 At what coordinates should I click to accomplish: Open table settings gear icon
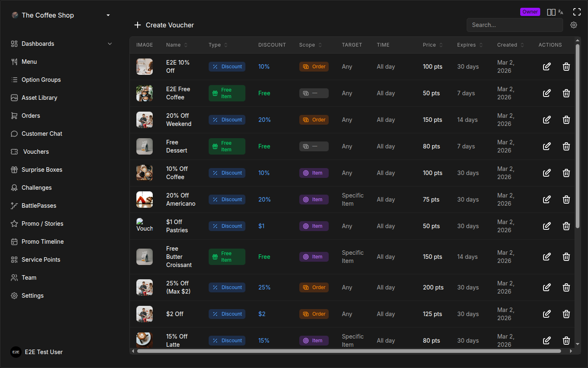pos(574,25)
